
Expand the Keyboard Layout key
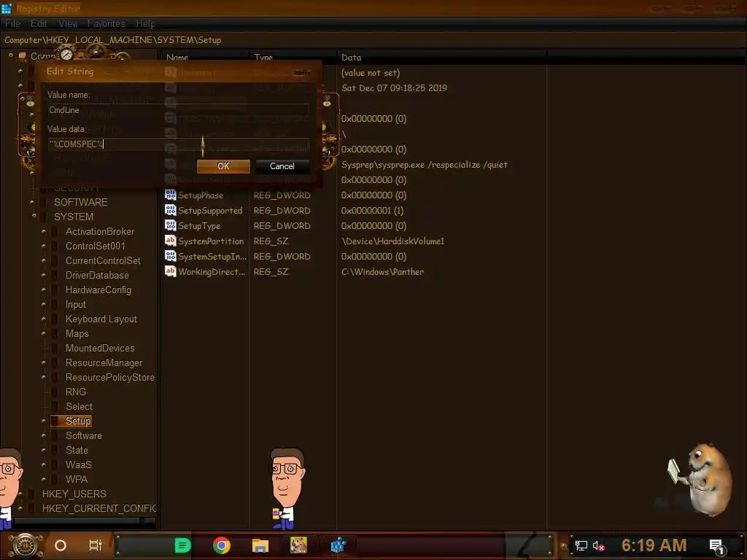pos(44,319)
